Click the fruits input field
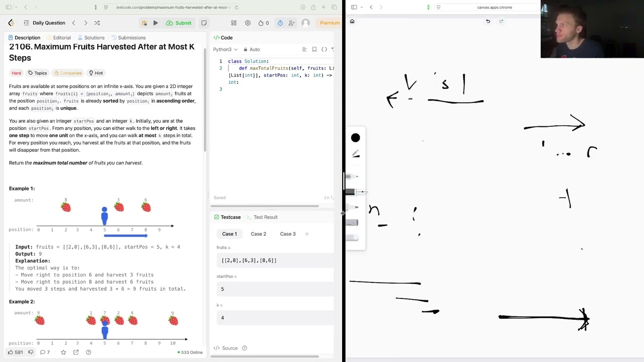This screenshot has width=644, height=362. point(275,260)
